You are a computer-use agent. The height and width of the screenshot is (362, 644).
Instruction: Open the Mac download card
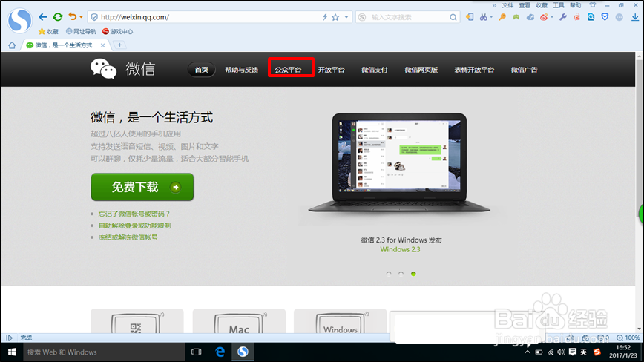point(239,321)
